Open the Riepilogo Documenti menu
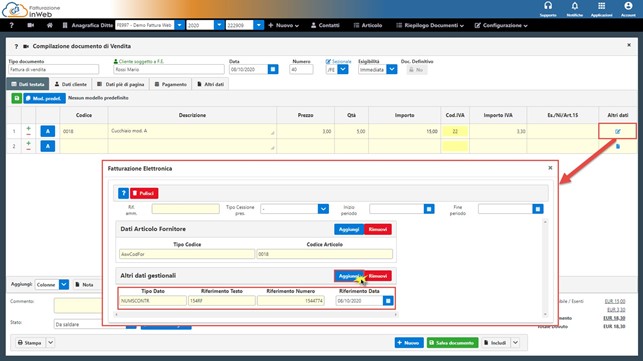This screenshot has height=361, width=643. (430, 25)
